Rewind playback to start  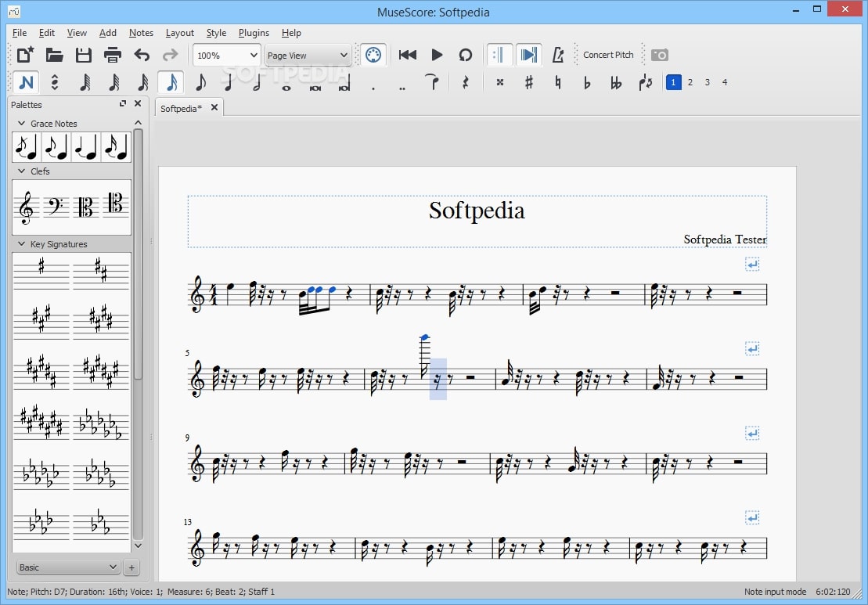pyautogui.click(x=407, y=55)
